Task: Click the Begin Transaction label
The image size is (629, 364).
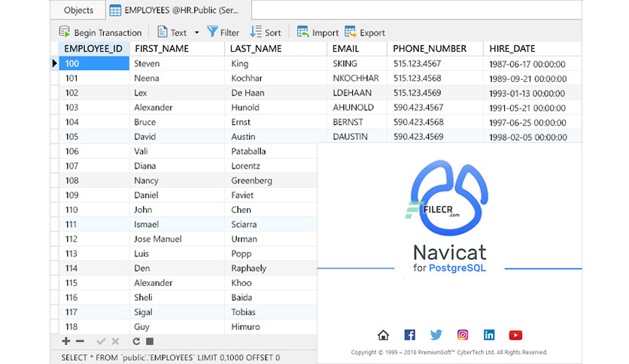Action: [108, 33]
